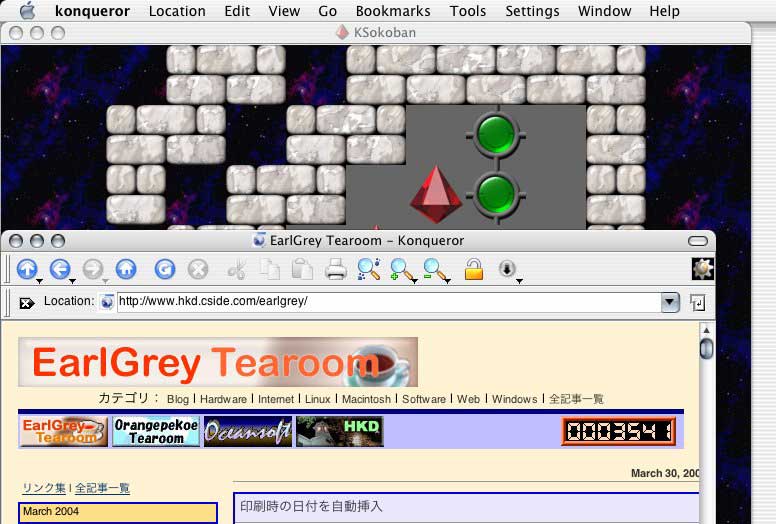Open the Macintosh category link

click(366, 399)
